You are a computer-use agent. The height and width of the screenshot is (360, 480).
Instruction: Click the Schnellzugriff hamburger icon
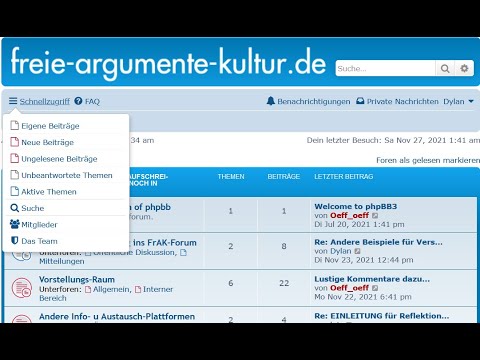pyautogui.click(x=13, y=101)
